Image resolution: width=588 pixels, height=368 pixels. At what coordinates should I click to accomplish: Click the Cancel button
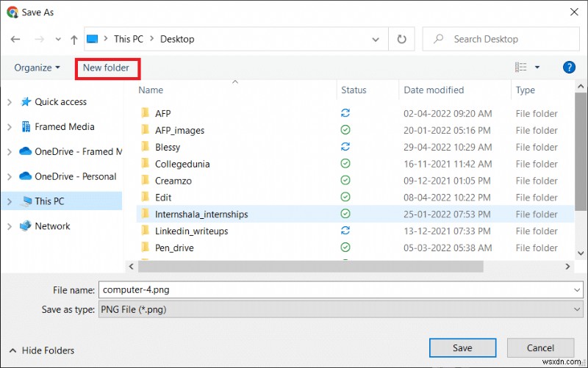point(540,347)
